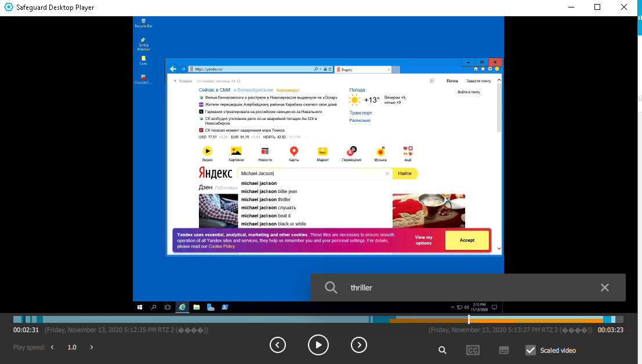Click Завести почту link
This screenshot has width=642, height=364.
(x=478, y=81)
